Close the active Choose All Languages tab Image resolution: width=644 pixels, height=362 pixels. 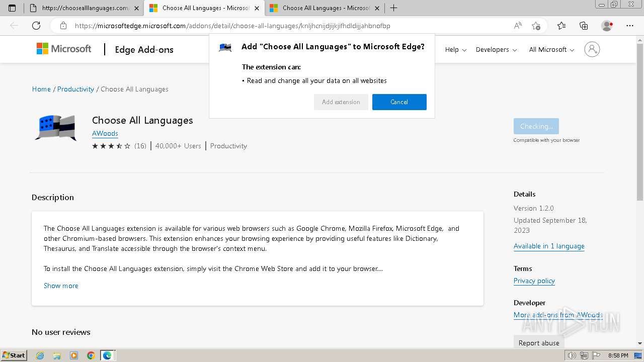click(257, 8)
